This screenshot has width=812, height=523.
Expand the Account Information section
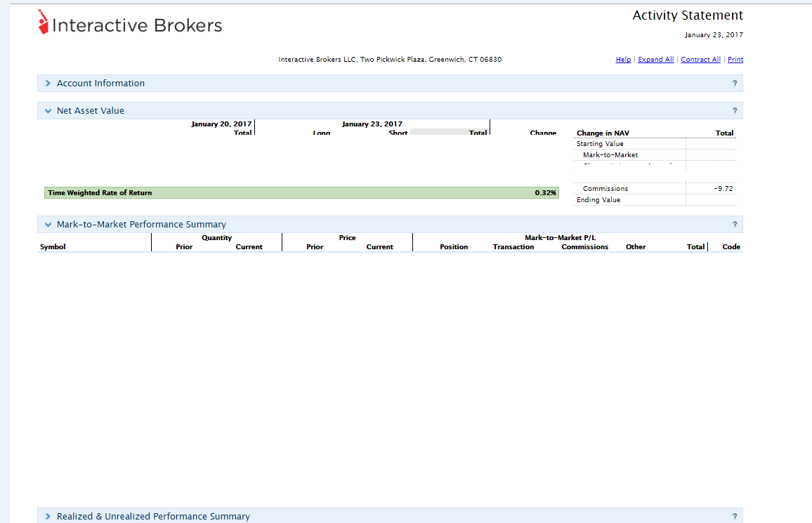(48, 84)
